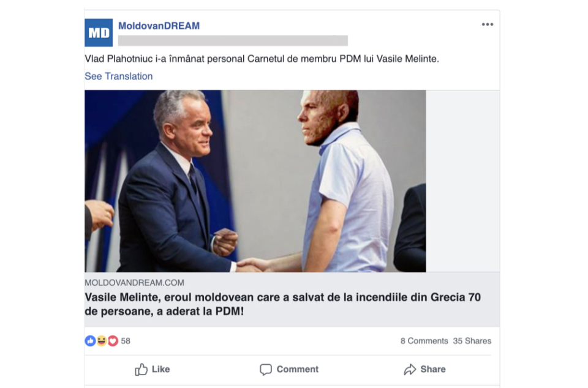Click the laughing Haha reaction icon
Viewport: 588px width, 388px height.
[x=101, y=341]
